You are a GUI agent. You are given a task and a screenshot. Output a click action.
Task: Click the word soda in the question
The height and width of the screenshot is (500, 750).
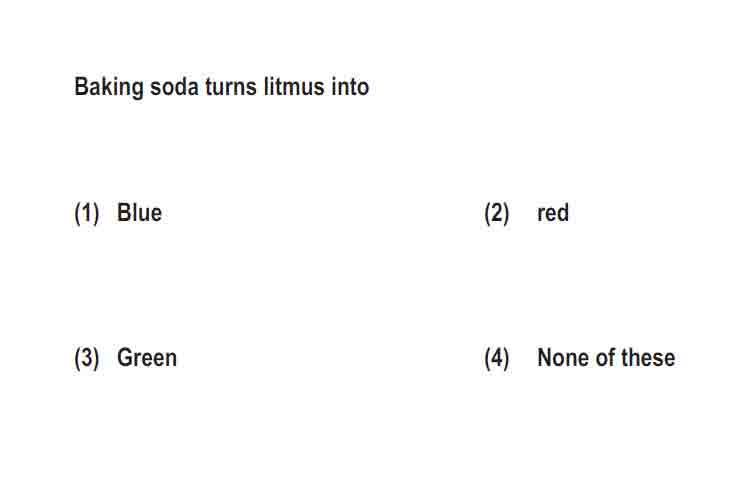click(x=174, y=87)
